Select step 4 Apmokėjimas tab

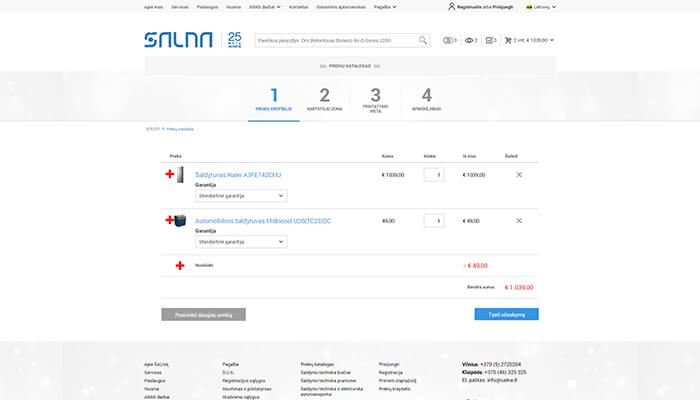426,100
